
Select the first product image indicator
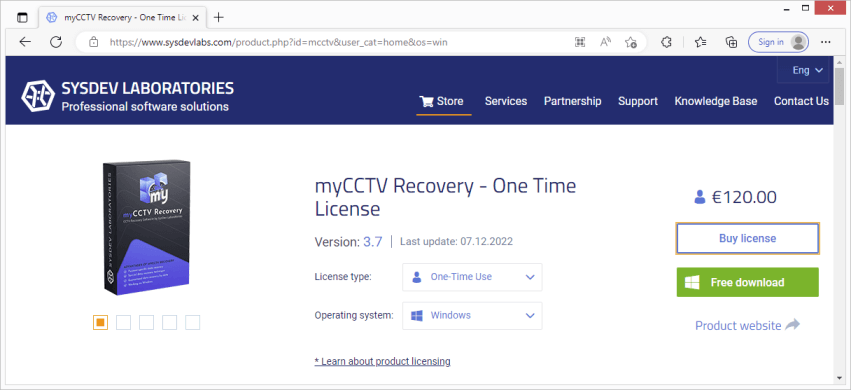tap(100, 322)
